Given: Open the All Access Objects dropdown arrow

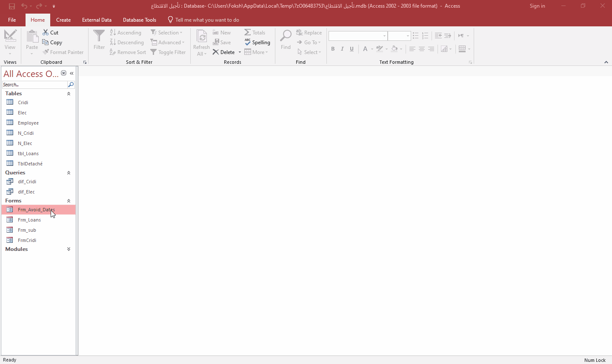Looking at the screenshot, I should 63,73.
